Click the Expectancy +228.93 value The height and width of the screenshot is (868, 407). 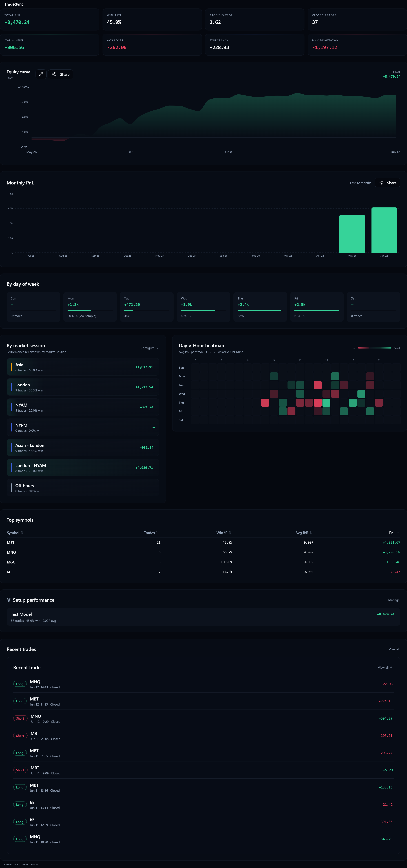point(219,48)
